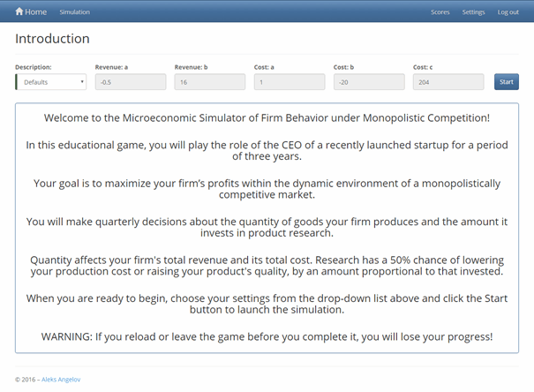Click the Welcome to the Microeconomic Simulator line
The height and width of the screenshot is (392, 534).
pyautogui.click(x=267, y=117)
